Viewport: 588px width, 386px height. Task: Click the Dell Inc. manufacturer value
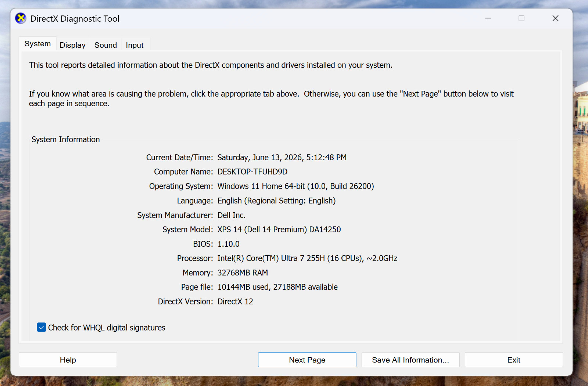tap(232, 215)
